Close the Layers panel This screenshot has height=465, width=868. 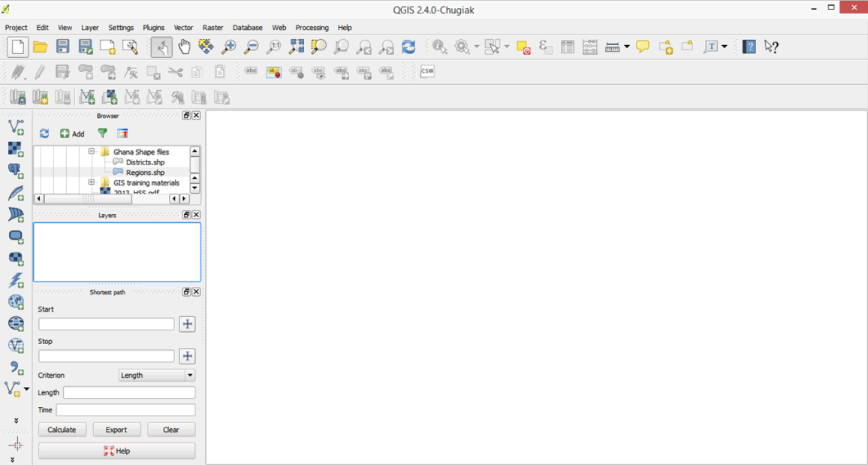click(x=196, y=215)
